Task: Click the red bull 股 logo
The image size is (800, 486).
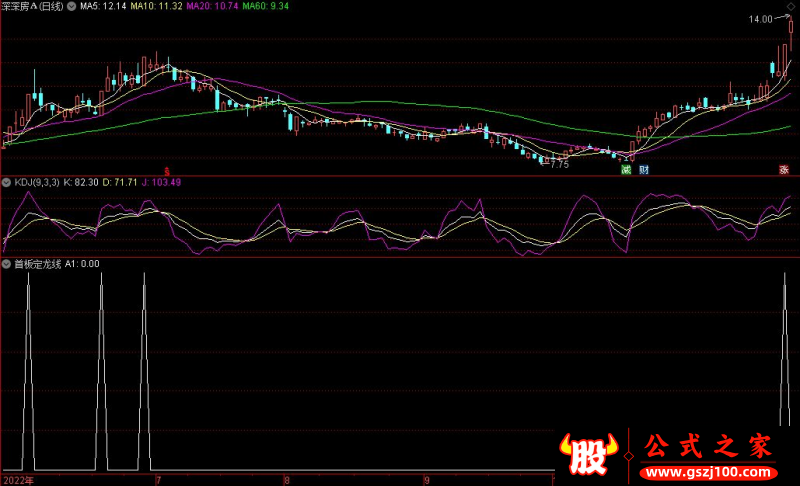Action: [x=590, y=457]
